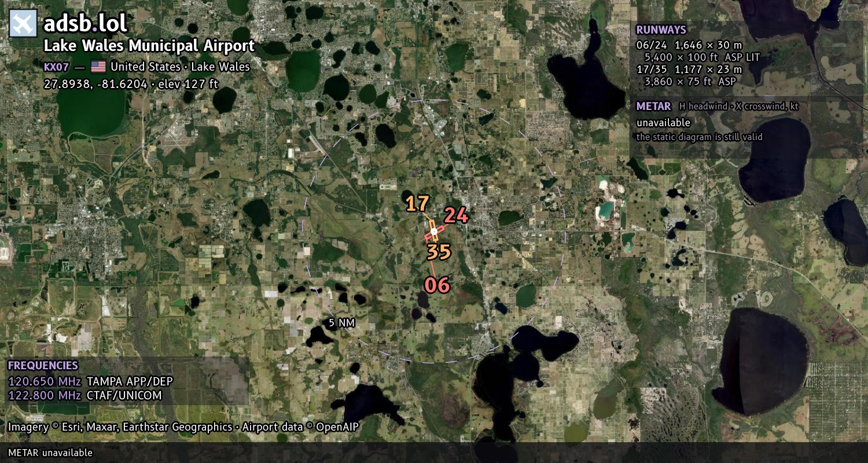The image size is (868, 463).
Task: Click 120.650 MHz frequency value
Action: click(45, 381)
